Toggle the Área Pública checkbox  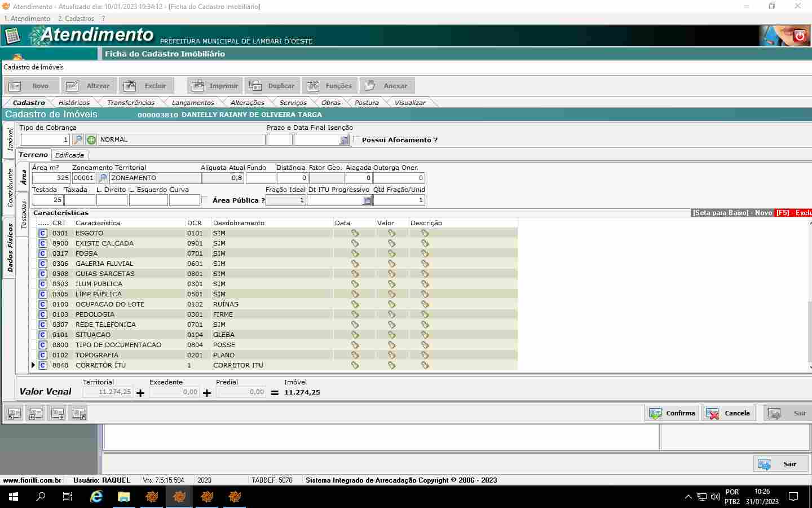[x=205, y=200]
